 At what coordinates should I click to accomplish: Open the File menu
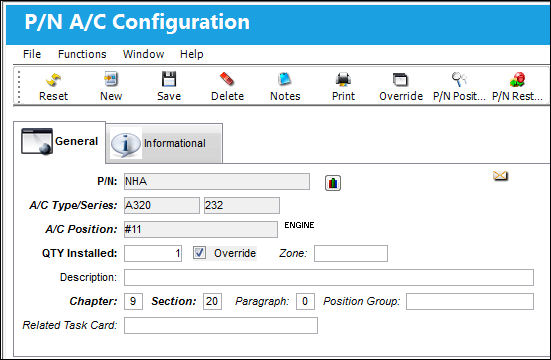point(32,54)
